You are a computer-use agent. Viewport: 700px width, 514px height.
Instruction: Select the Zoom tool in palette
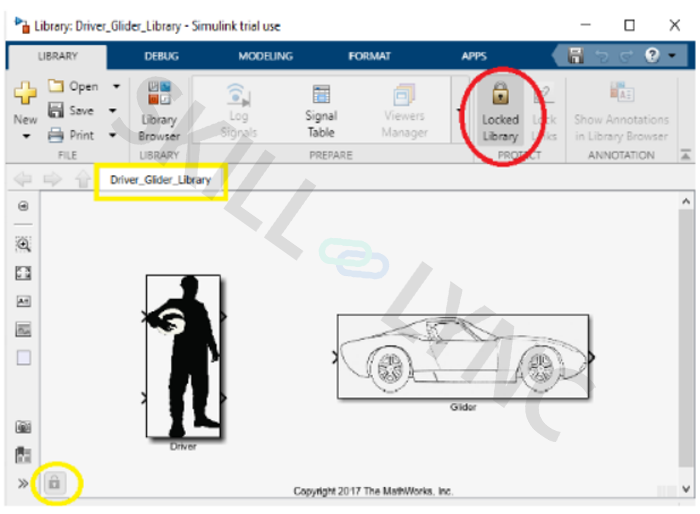coord(23,244)
